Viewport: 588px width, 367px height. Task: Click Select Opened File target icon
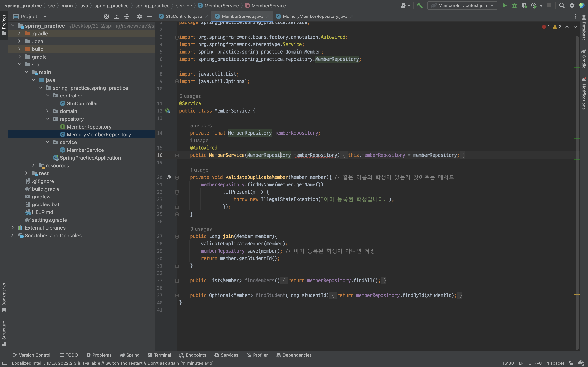click(x=106, y=17)
